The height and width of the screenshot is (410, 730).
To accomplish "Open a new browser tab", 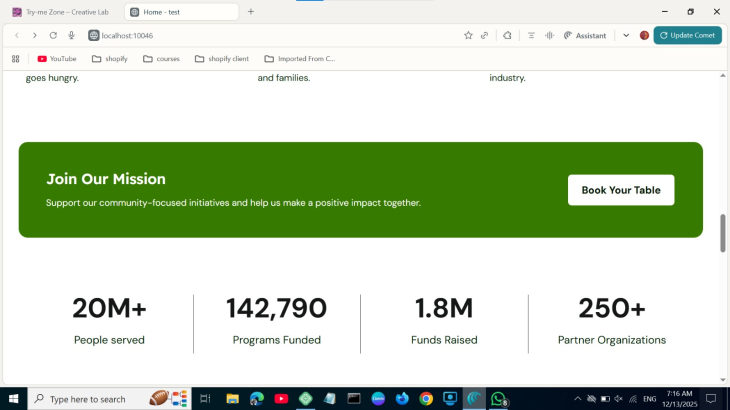I will [x=251, y=11].
